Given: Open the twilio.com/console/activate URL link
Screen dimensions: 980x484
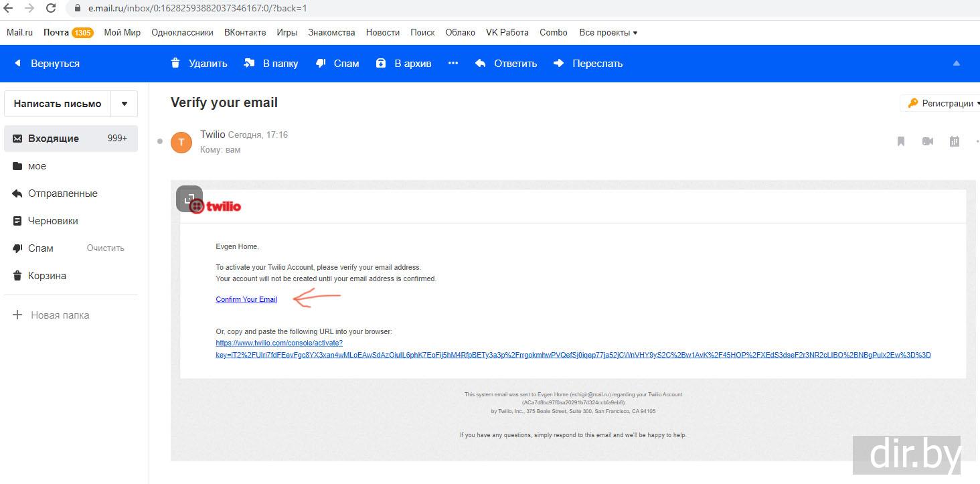Looking at the screenshot, I should click(573, 349).
